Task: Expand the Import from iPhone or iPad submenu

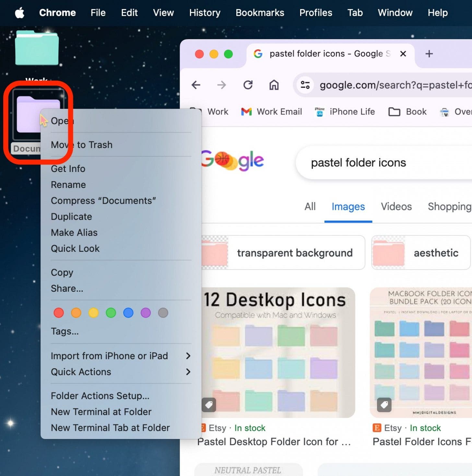Action: click(110, 356)
